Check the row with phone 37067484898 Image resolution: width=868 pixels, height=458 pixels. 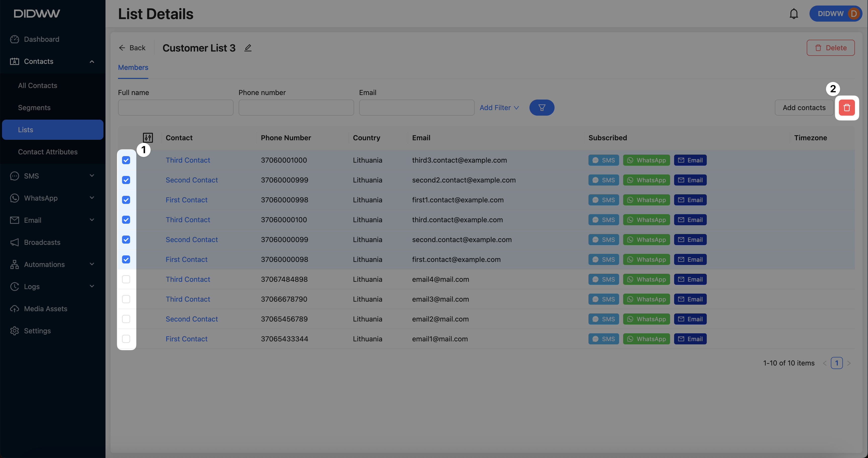tap(126, 279)
